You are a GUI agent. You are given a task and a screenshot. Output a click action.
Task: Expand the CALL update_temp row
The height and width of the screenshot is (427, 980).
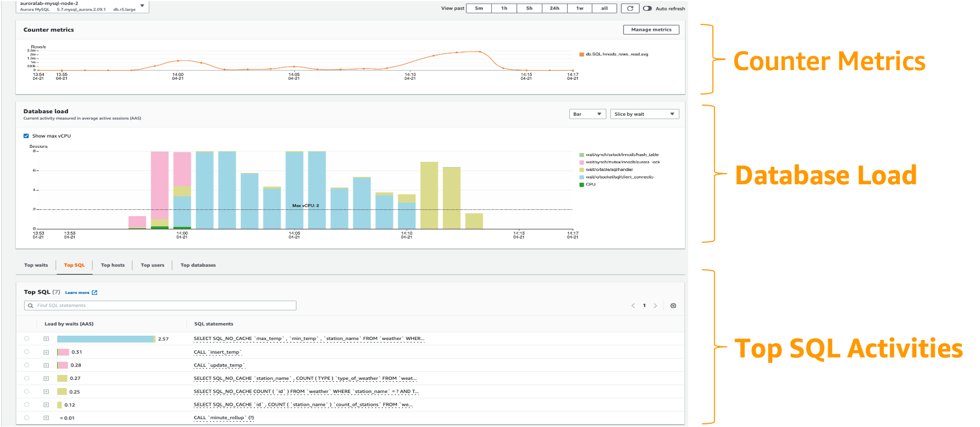tap(46, 365)
